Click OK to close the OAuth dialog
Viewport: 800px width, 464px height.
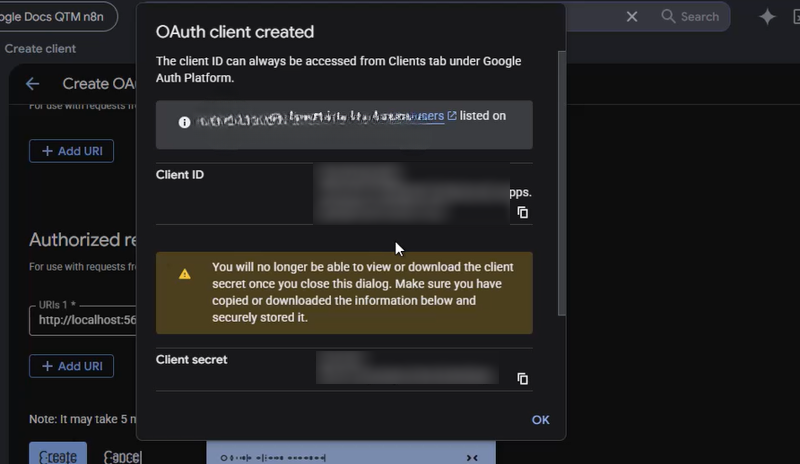tap(540, 420)
